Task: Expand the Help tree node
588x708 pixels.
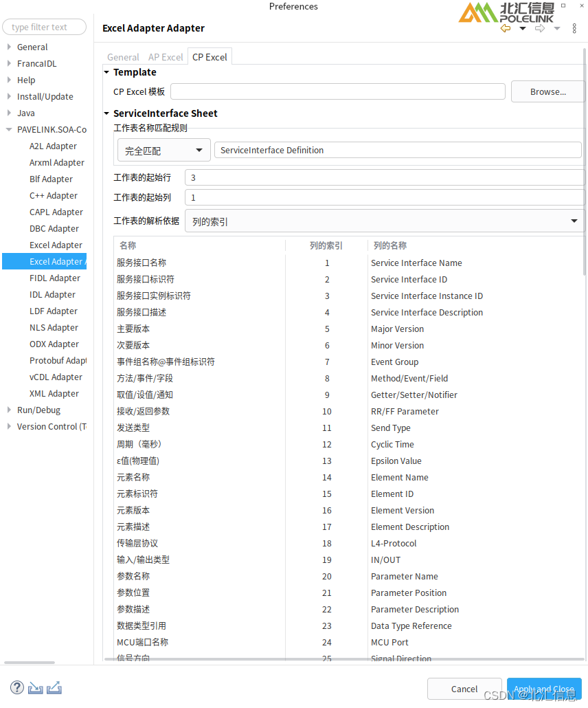Action: pyautogui.click(x=9, y=80)
